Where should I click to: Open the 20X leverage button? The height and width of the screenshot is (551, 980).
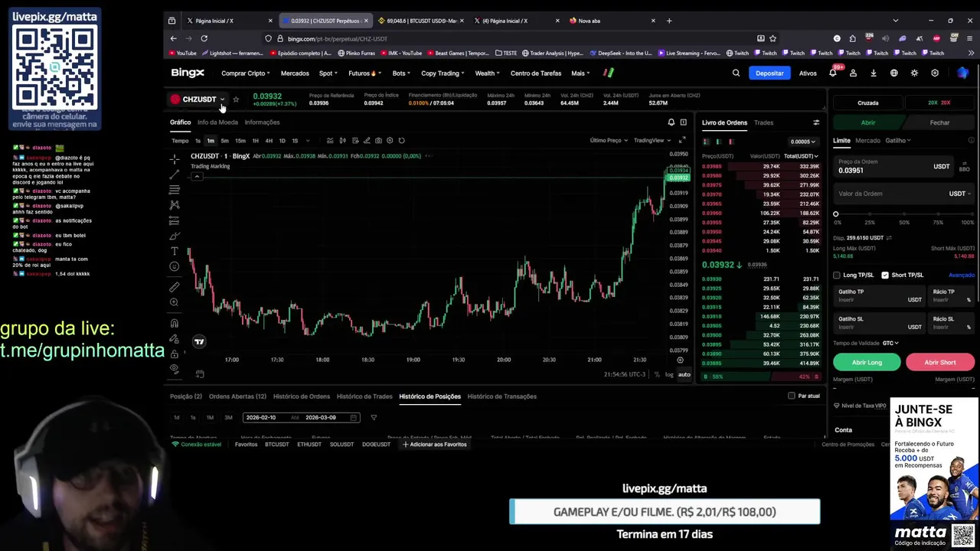point(939,103)
